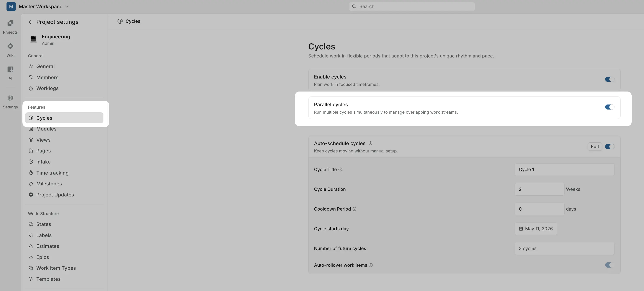The height and width of the screenshot is (291, 644).
Task: Click the Cycle Duration input field
Action: click(539, 189)
